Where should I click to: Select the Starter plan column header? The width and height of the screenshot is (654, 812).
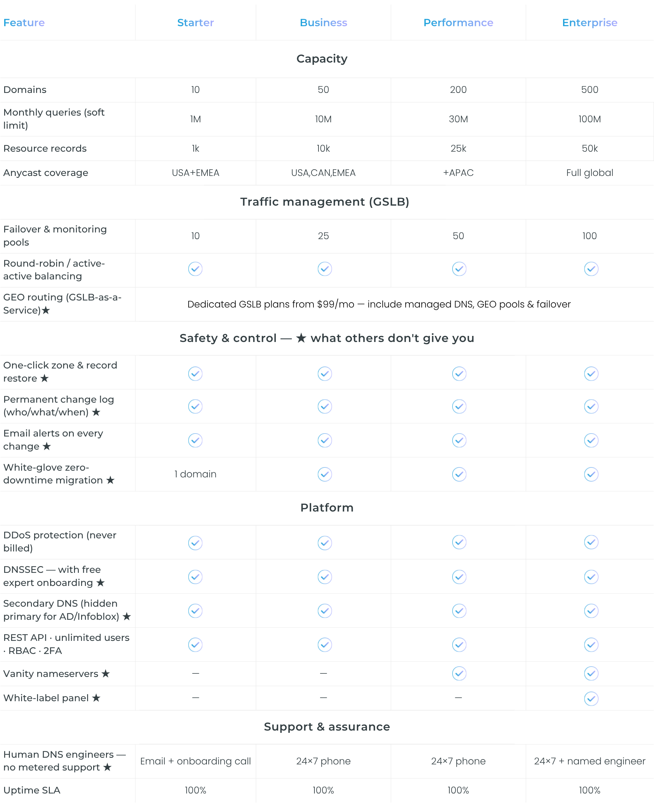click(x=196, y=23)
